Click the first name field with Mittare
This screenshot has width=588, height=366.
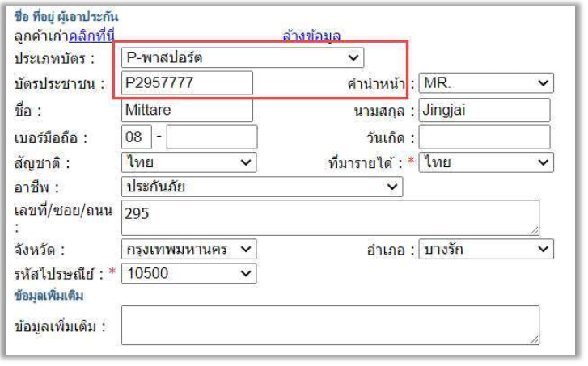tap(187, 110)
